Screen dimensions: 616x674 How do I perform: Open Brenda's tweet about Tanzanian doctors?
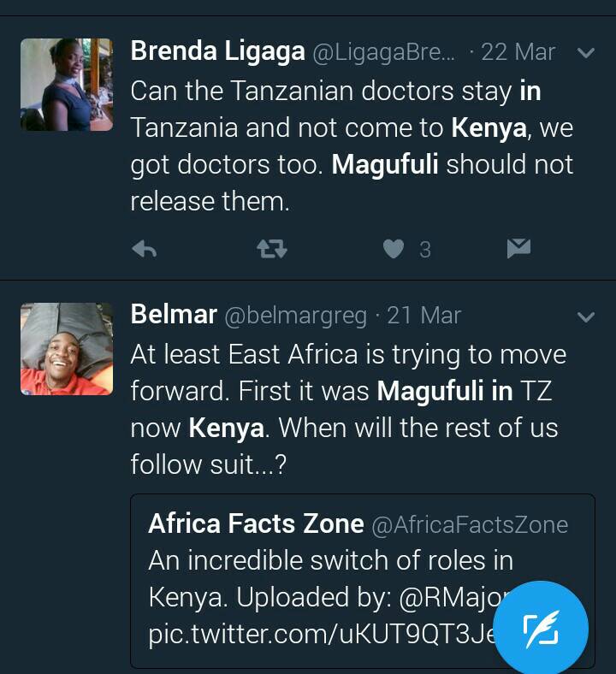(351, 145)
